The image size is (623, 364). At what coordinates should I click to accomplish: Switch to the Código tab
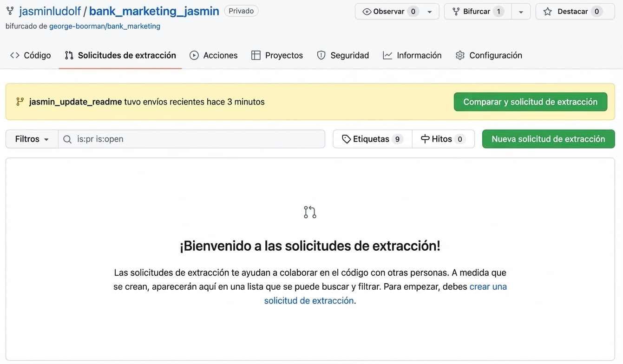coord(31,55)
